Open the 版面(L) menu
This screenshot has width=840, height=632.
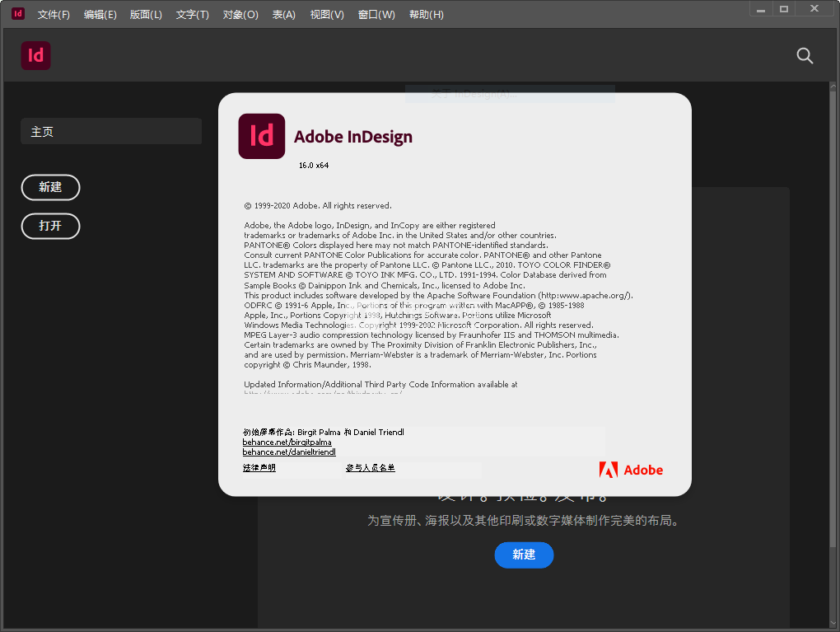coord(146,15)
